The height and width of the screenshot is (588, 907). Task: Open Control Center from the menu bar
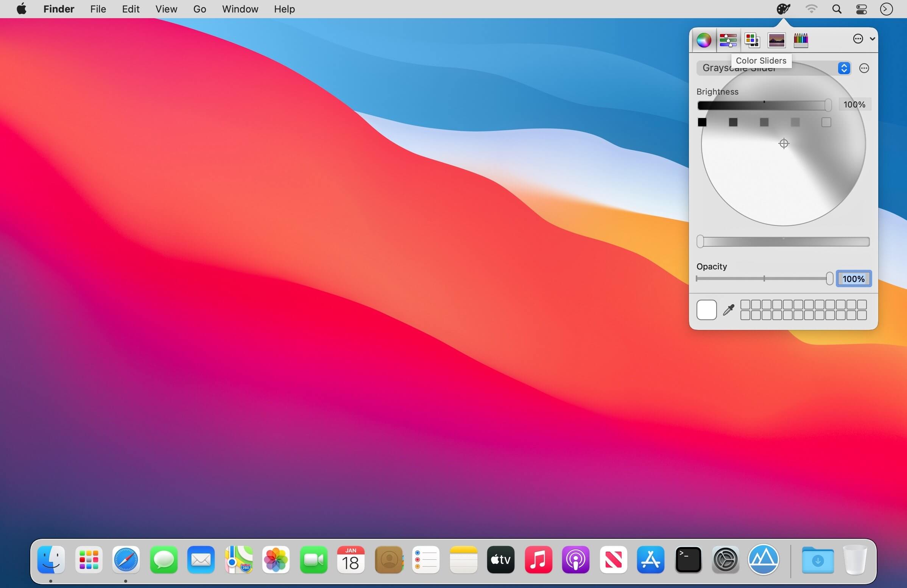coord(862,9)
